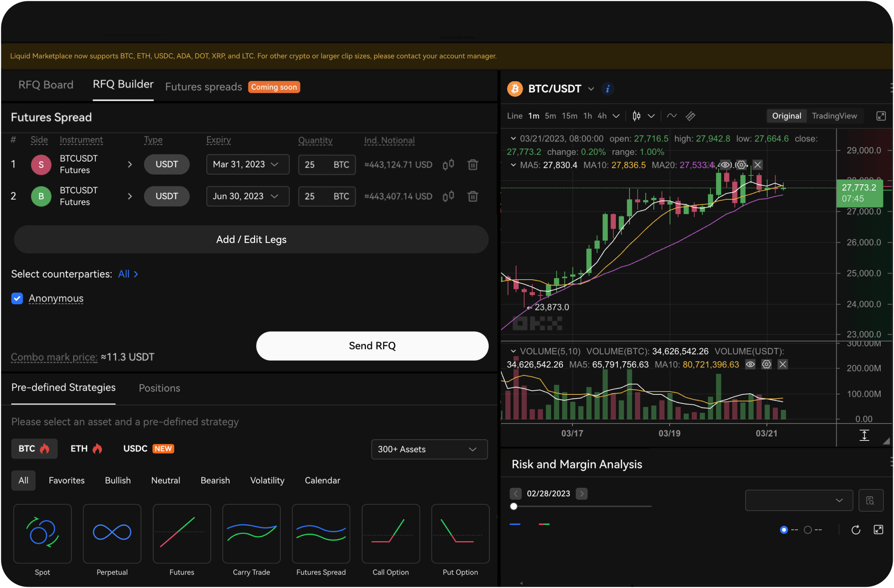The height and width of the screenshot is (588, 894).
Task: Open the Positions tab
Action: [x=159, y=388]
